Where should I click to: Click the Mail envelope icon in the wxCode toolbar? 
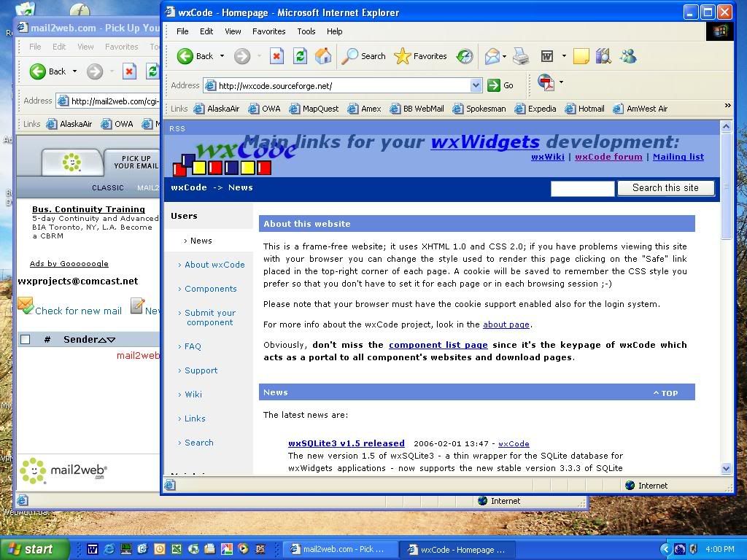coord(492,57)
